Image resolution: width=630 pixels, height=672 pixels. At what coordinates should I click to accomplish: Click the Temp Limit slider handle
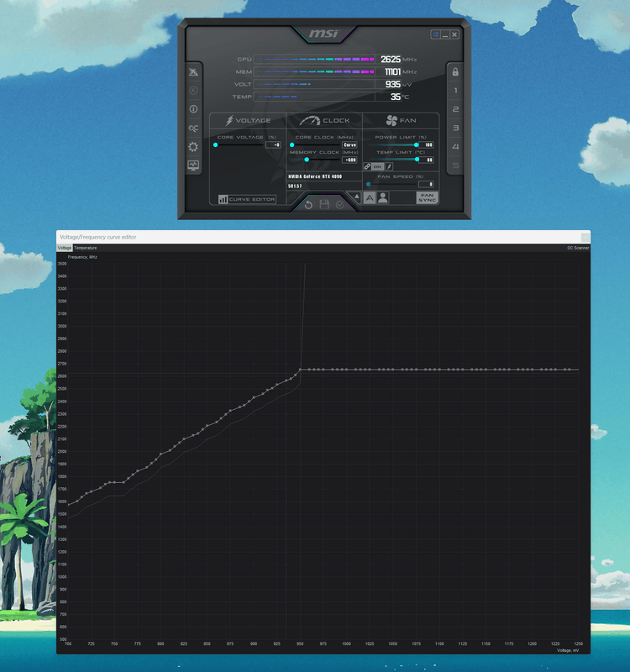[x=417, y=160]
